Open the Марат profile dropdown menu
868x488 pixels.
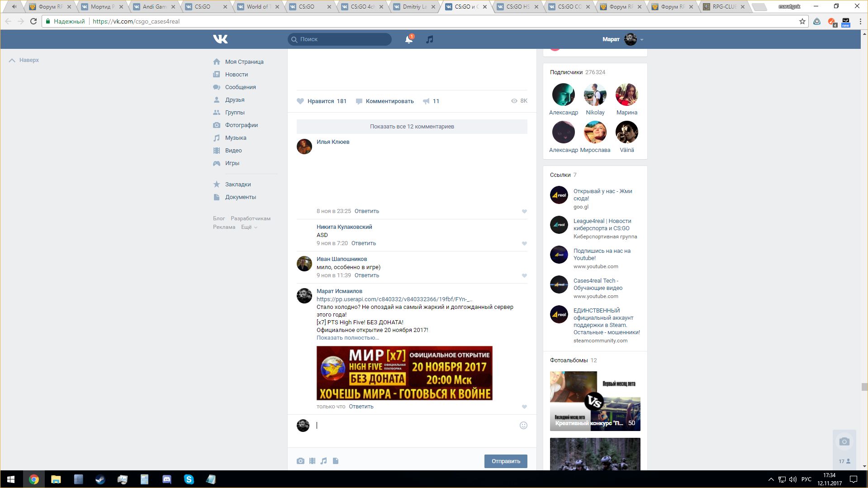point(623,39)
